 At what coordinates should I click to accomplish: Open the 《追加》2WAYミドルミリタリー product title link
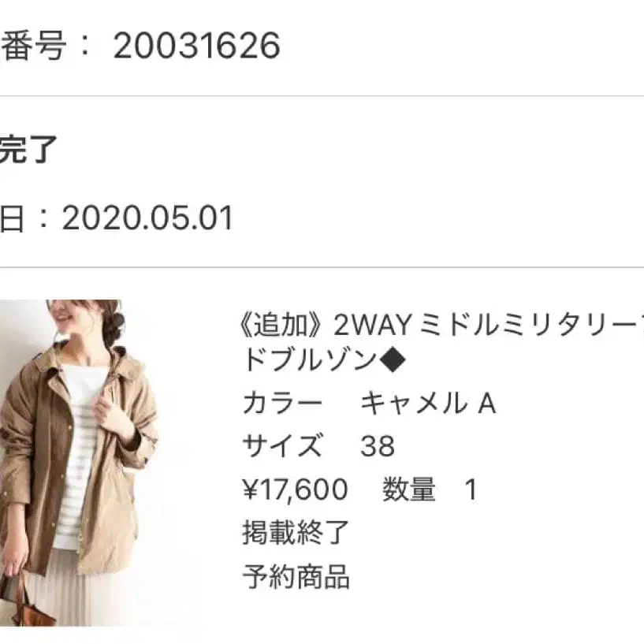point(441,325)
